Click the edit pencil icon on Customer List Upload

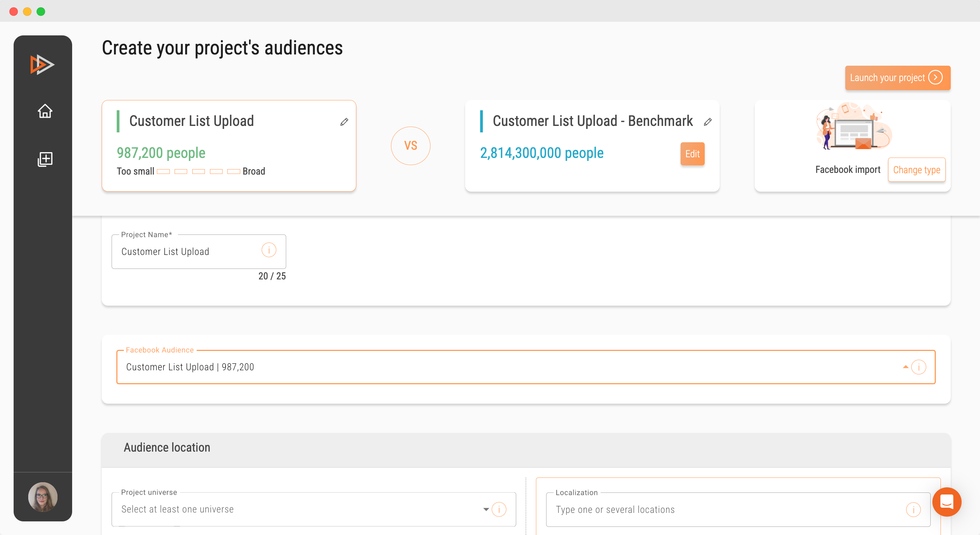tap(344, 121)
